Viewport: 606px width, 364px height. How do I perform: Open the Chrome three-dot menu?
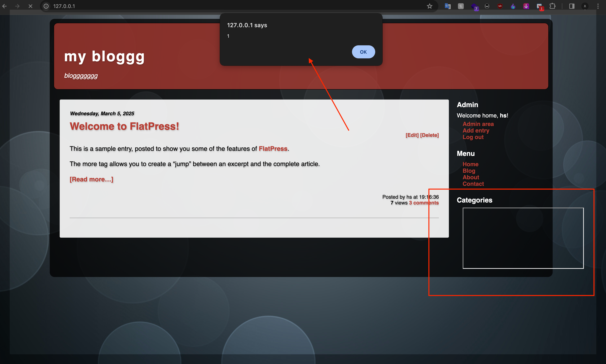(598, 6)
